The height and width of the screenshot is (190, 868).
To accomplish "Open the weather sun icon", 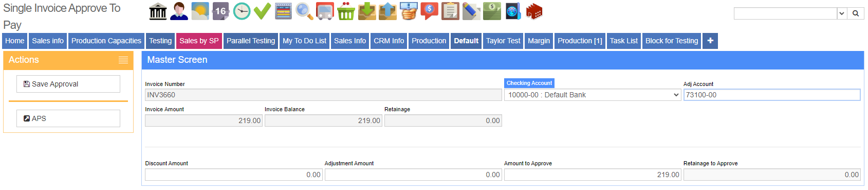I will point(200,11).
